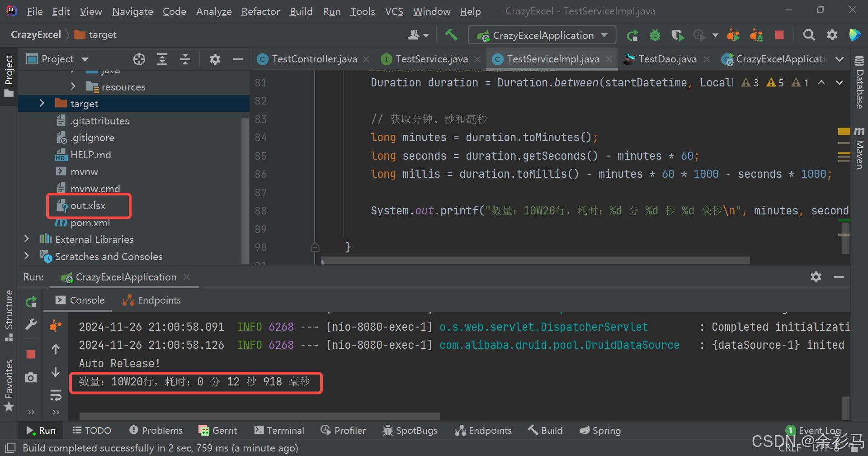Click colorful plugin icon at toolbar end
Image resolution: width=868 pixels, height=456 pixels.
coord(855,35)
